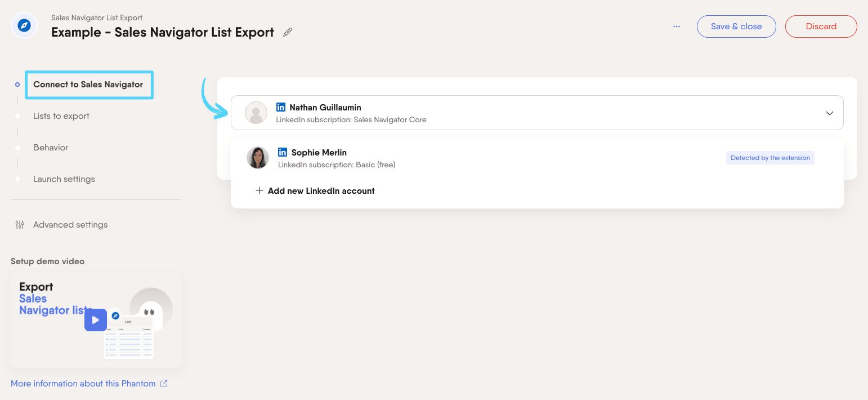
Task: Open the Behavior step
Action: 51,148
